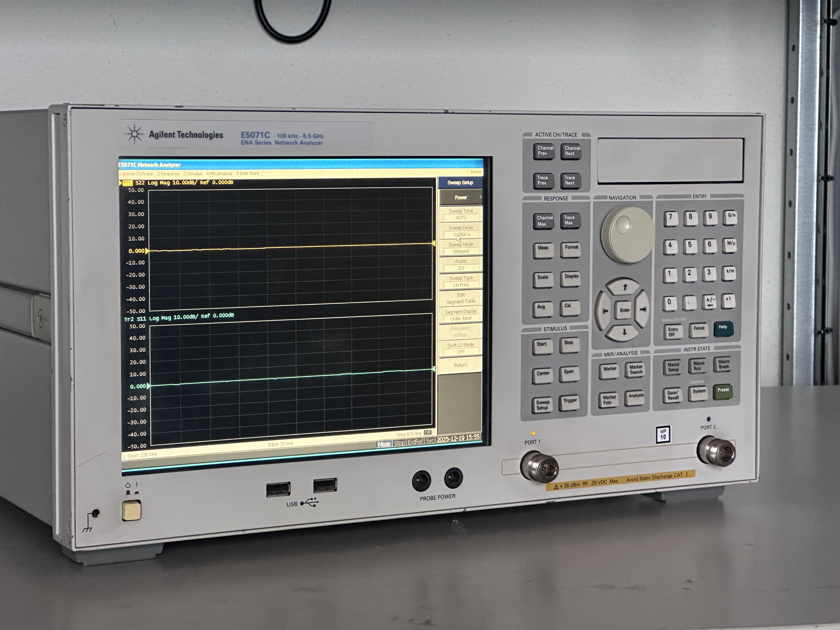Open the 2 Response menu
The image size is (840, 630).
pyautogui.click(x=168, y=174)
